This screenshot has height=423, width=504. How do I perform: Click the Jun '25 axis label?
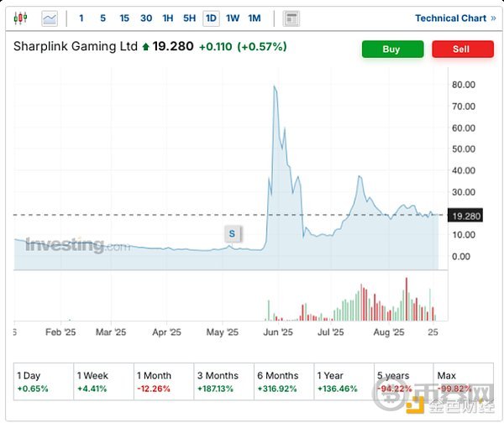pyautogui.click(x=278, y=332)
